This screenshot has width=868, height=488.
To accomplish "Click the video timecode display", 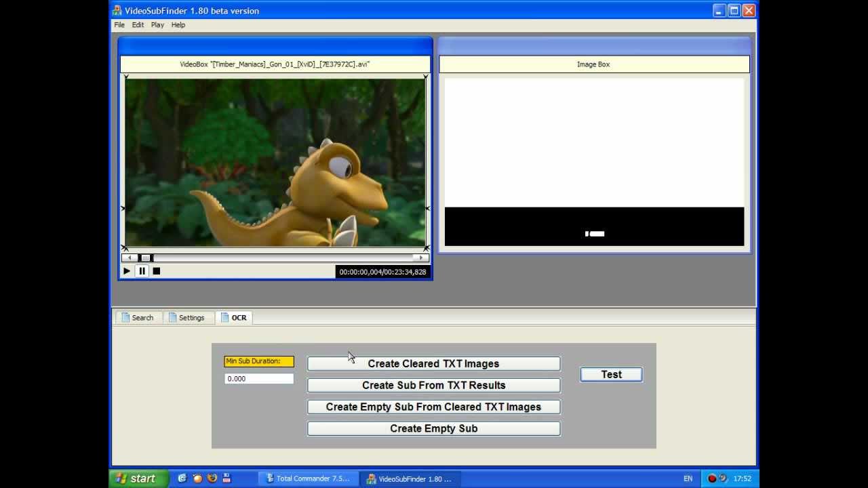I will [x=382, y=272].
